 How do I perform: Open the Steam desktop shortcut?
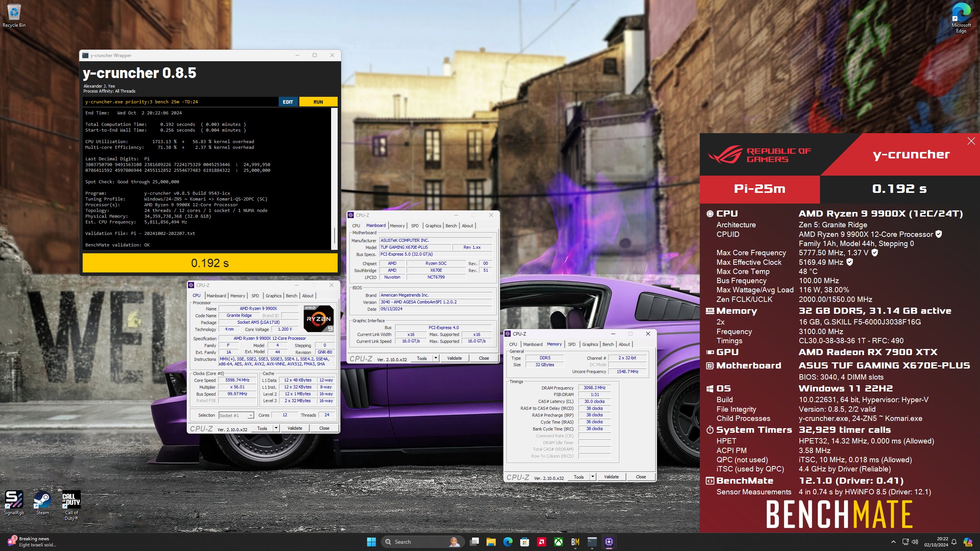42,503
